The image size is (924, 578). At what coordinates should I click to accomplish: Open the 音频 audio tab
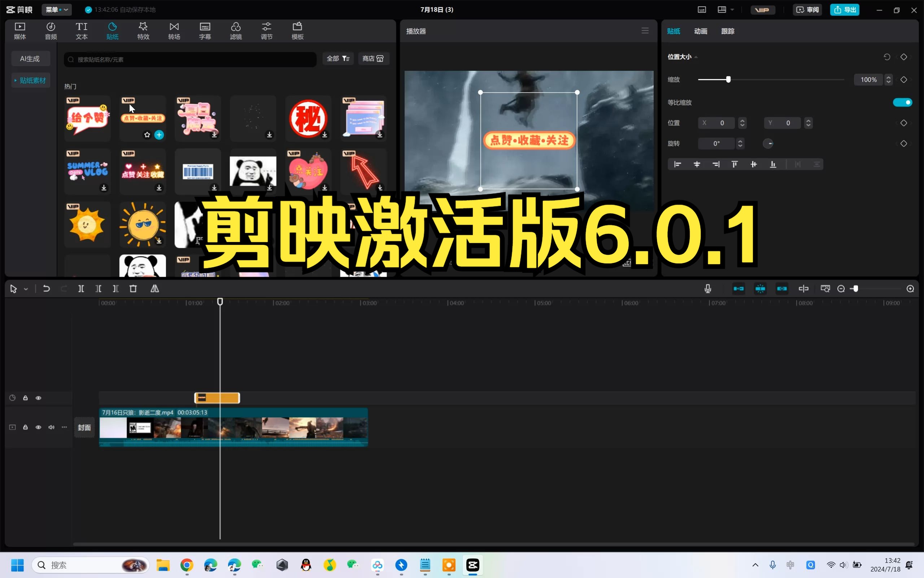[x=51, y=31]
